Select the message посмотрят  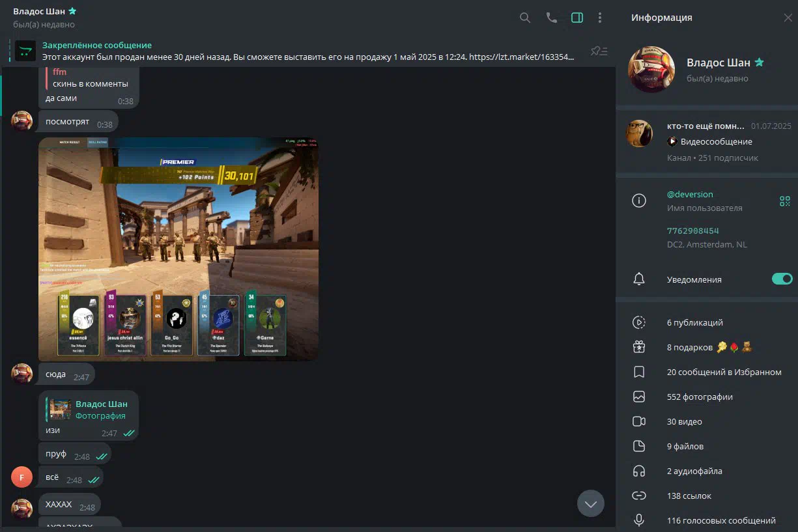click(78, 122)
